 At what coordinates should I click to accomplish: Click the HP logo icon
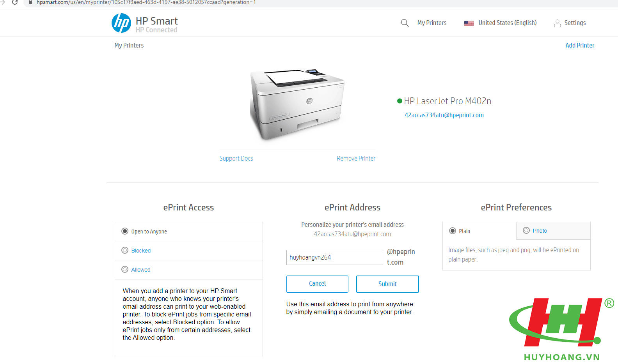click(121, 23)
